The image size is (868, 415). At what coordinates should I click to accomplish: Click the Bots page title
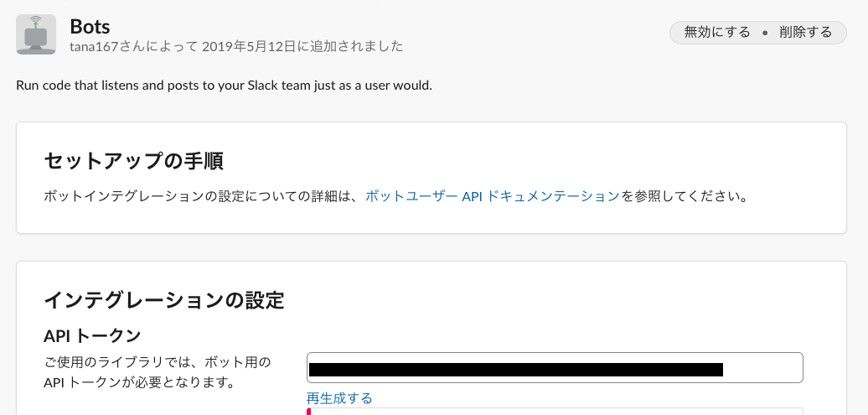(90, 26)
